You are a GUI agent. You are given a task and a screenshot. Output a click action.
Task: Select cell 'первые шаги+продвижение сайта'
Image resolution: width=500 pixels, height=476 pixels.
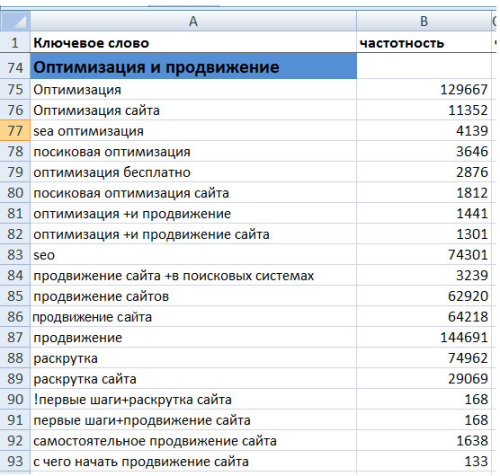click(193, 420)
